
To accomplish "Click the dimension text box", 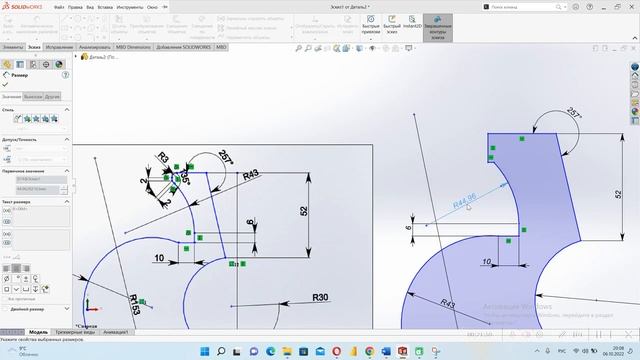I will pyautogui.click(x=41, y=216).
